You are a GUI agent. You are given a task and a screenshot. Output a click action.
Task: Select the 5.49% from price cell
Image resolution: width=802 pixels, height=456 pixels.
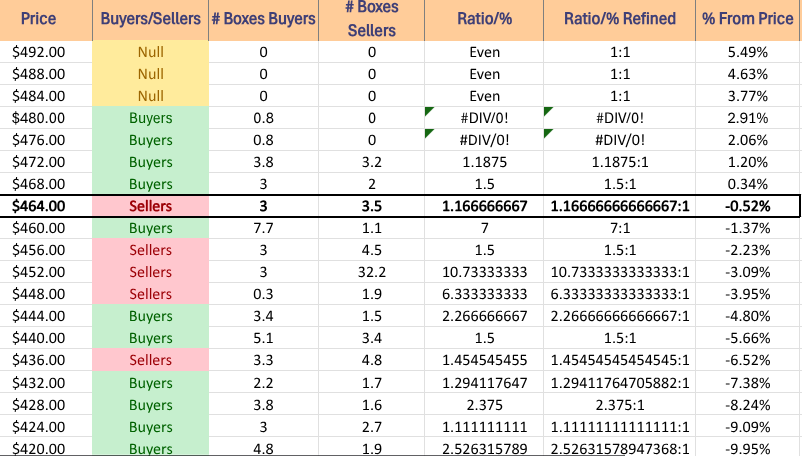click(x=747, y=52)
